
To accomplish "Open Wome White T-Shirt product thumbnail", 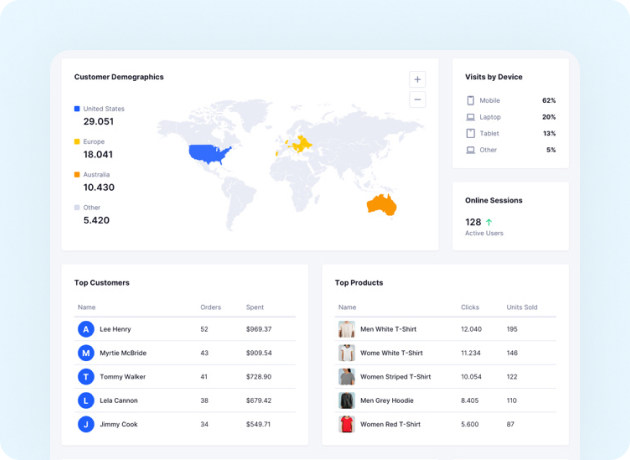I will tap(346, 353).
